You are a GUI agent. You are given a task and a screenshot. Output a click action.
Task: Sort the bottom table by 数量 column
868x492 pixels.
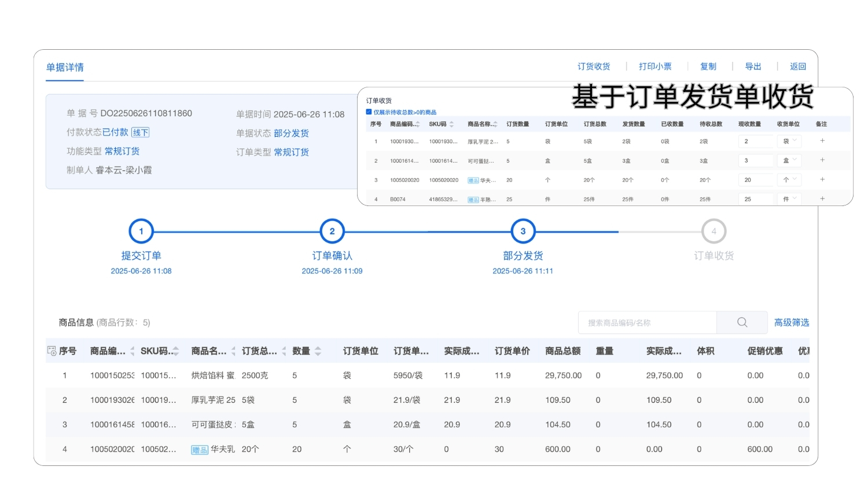pos(318,351)
